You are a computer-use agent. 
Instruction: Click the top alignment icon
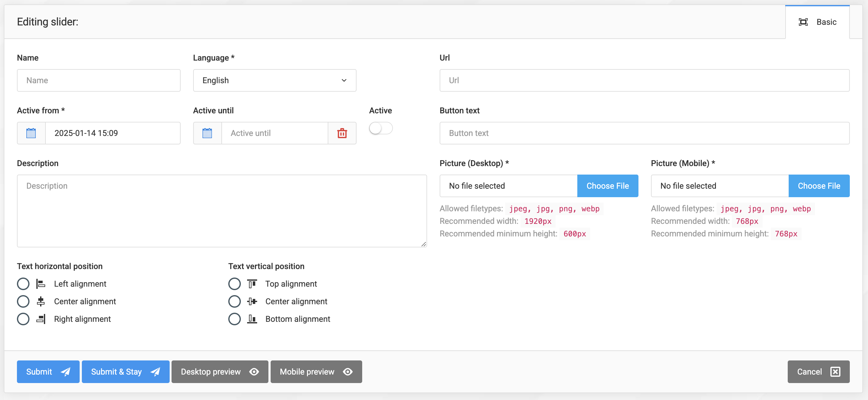(252, 284)
